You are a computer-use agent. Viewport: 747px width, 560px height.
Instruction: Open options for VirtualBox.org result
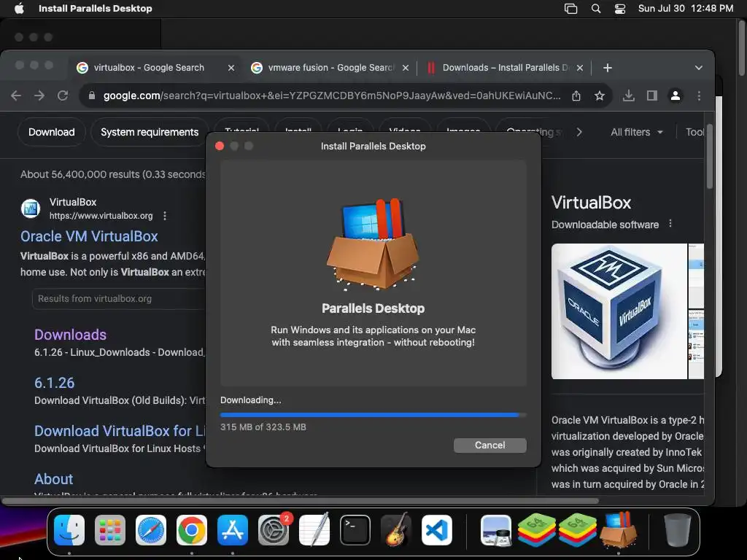point(165,216)
